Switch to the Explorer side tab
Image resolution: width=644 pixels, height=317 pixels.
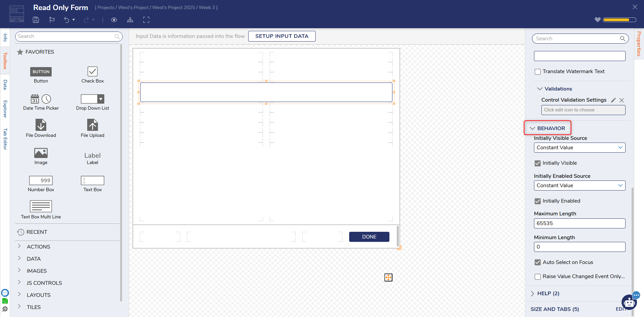[x=5, y=109]
